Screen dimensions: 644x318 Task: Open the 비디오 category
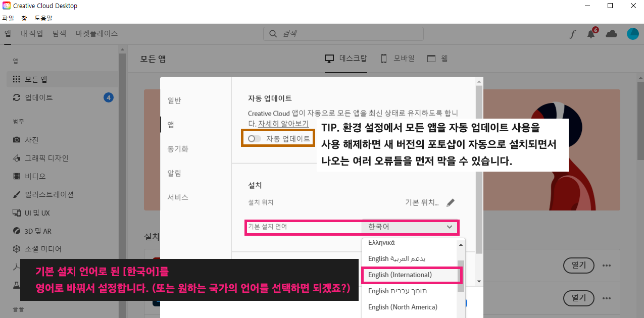click(29, 176)
